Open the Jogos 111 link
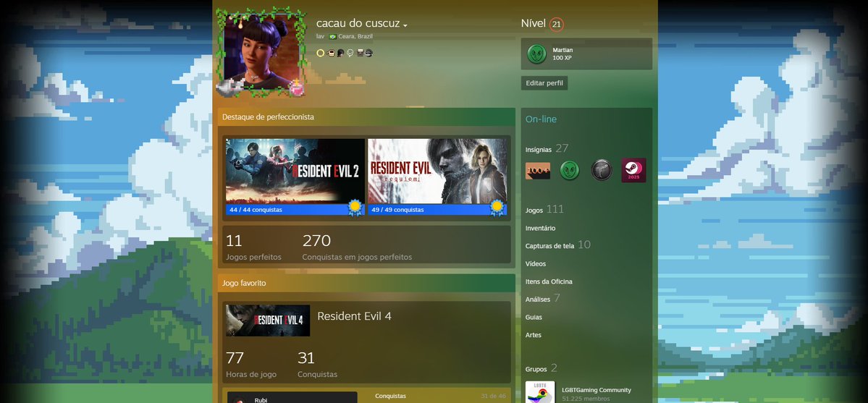This screenshot has height=403, width=868. pyautogui.click(x=544, y=209)
